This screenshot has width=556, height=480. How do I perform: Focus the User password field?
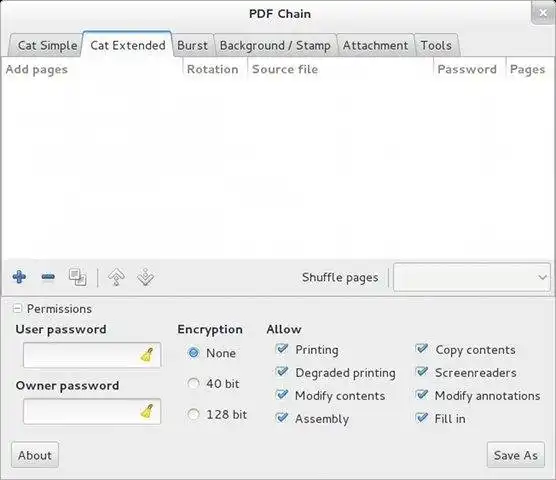91,355
